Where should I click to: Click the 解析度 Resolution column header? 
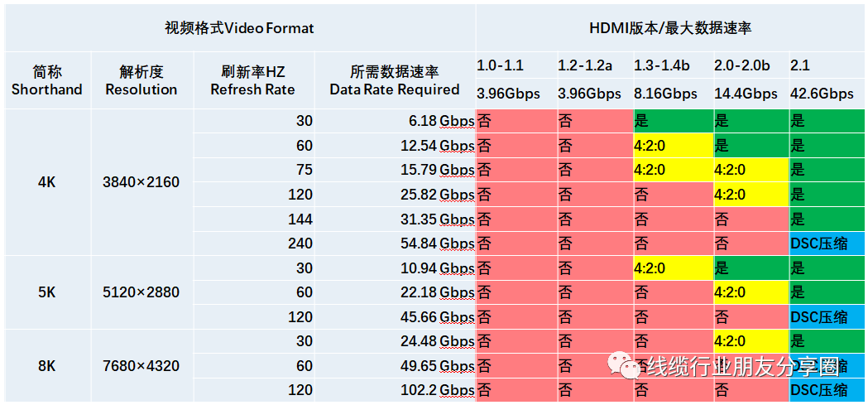point(141,81)
